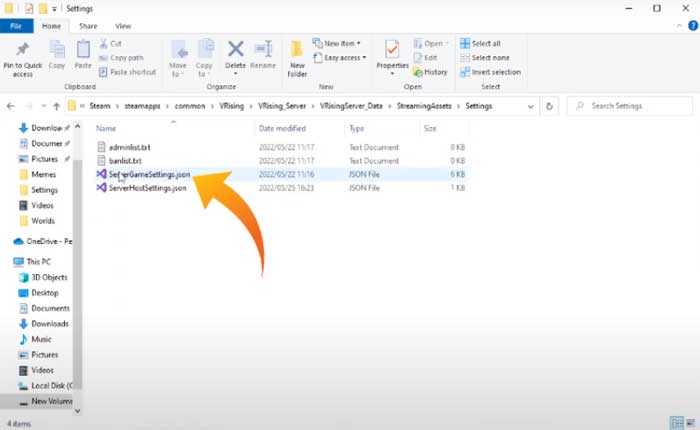Image resolution: width=700 pixels, height=430 pixels.
Task: Sort files by Date modified column
Action: [x=282, y=129]
